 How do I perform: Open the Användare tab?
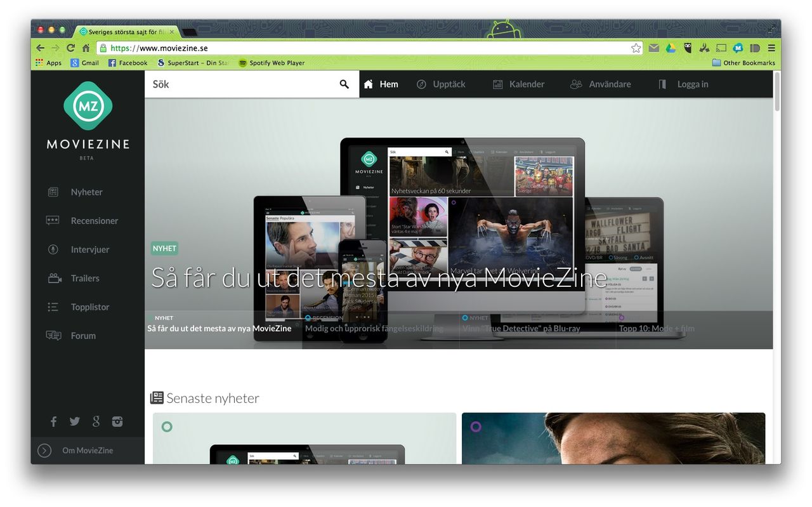pyautogui.click(x=600, y=84)
